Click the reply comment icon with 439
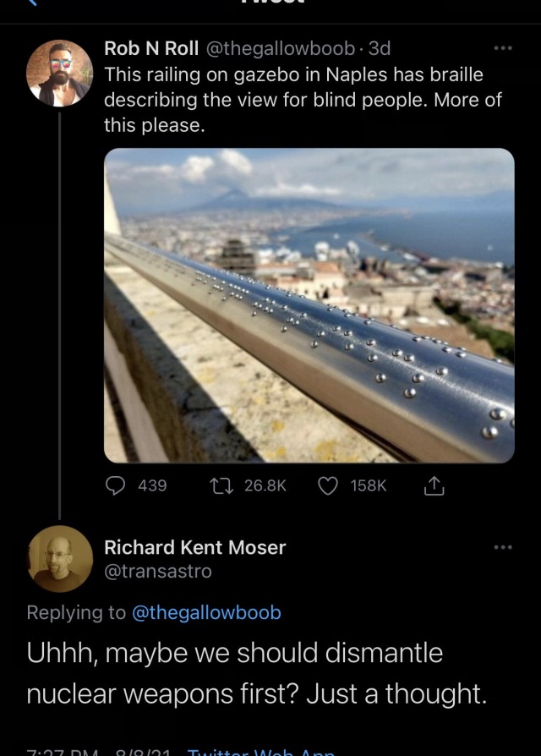This screenshot has width=541, height=756. point(117,485)
